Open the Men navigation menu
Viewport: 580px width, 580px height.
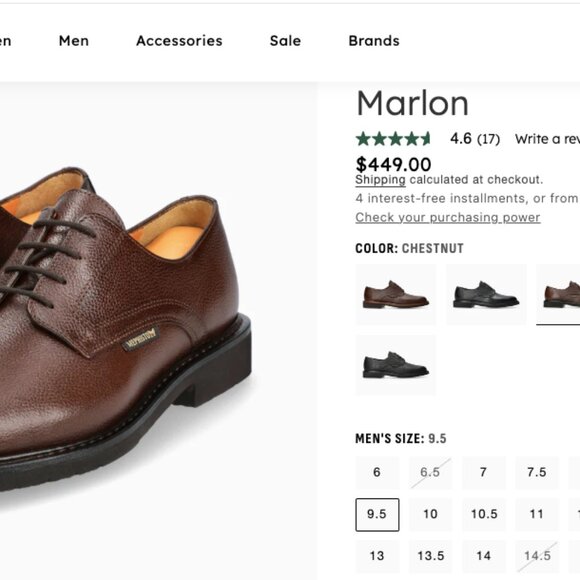pos(74,41)
